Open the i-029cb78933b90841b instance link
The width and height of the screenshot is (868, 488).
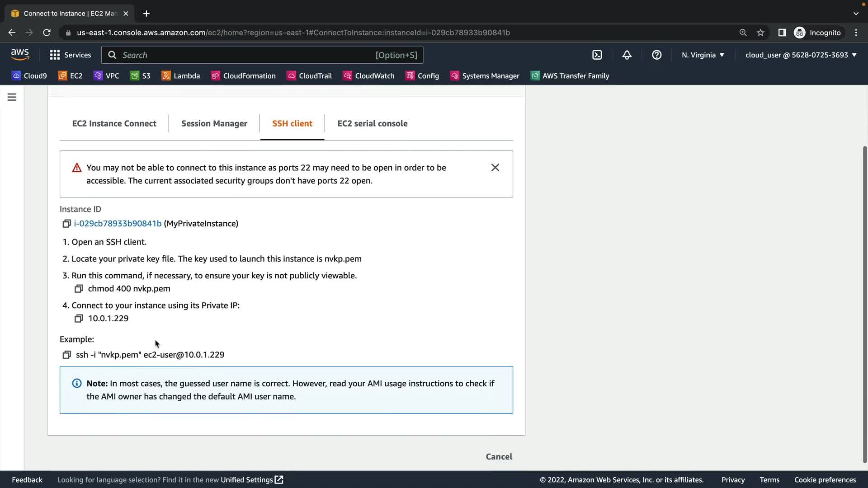[x=118, y=224]
